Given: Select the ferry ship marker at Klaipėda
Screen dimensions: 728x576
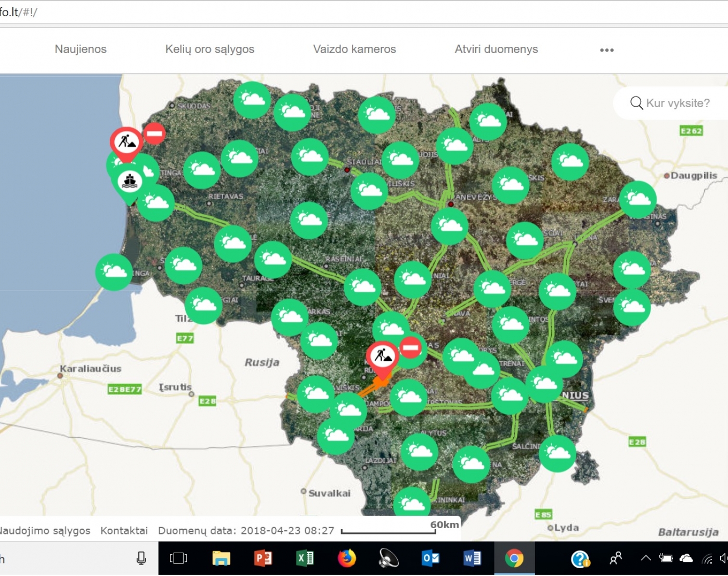Looking at the screenshot, I should tap(129, 182).
